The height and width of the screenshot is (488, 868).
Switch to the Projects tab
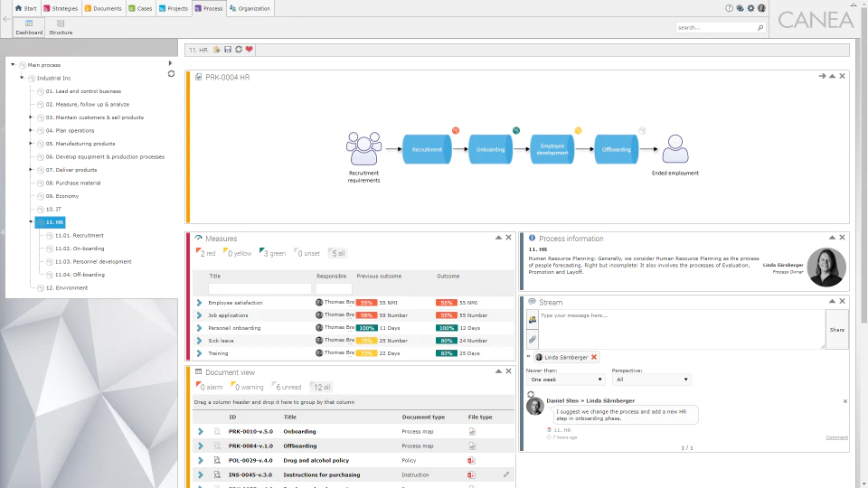[x=174, y=8]
